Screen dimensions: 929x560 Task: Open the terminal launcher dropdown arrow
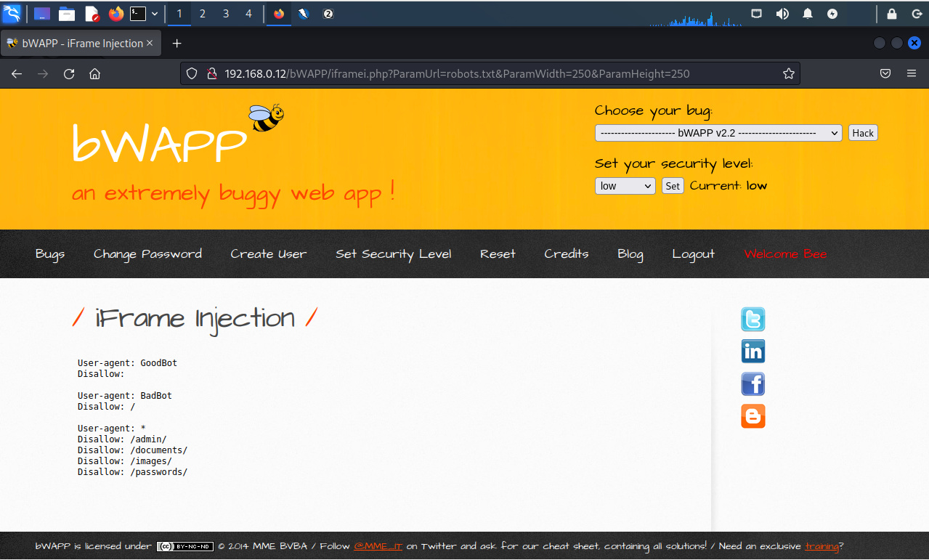155,14
